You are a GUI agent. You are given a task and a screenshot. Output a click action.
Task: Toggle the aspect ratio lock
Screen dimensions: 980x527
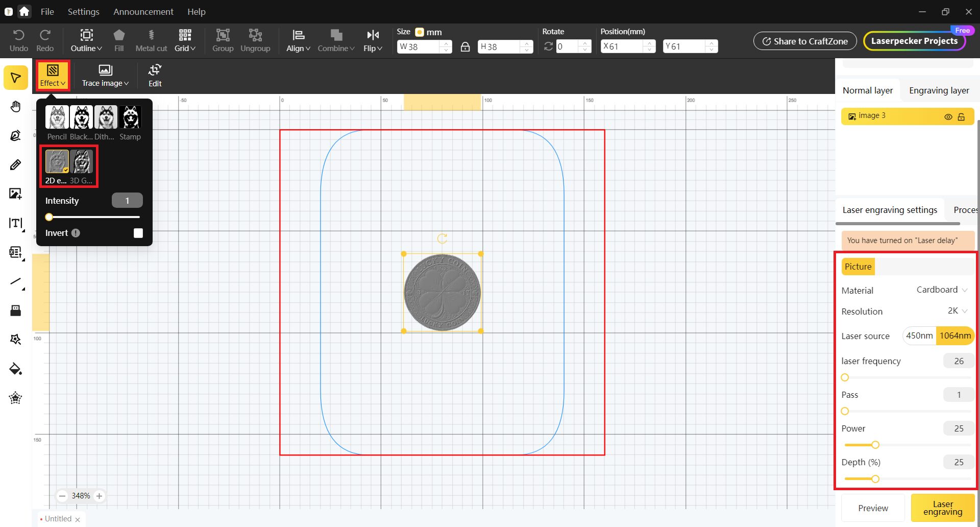coord(465,46)
